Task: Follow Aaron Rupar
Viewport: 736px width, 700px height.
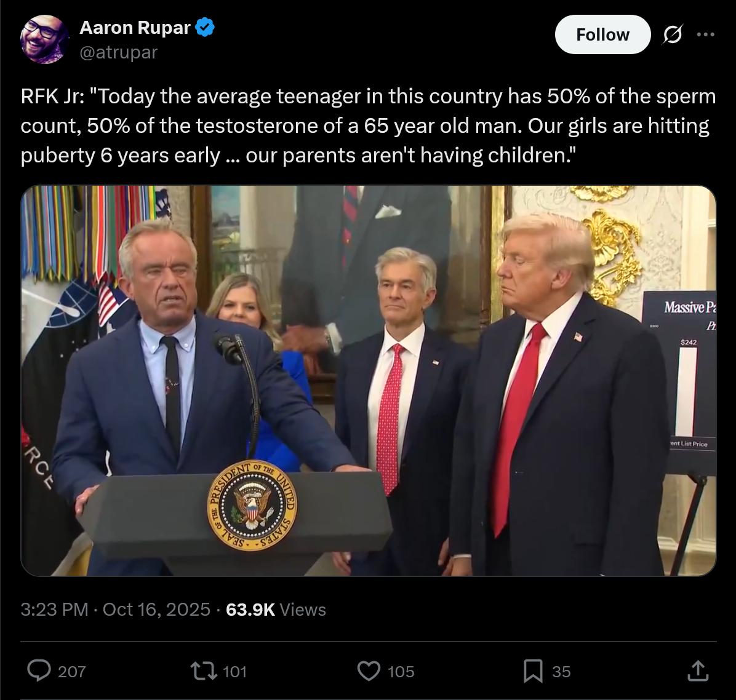Action: [602, 34]
